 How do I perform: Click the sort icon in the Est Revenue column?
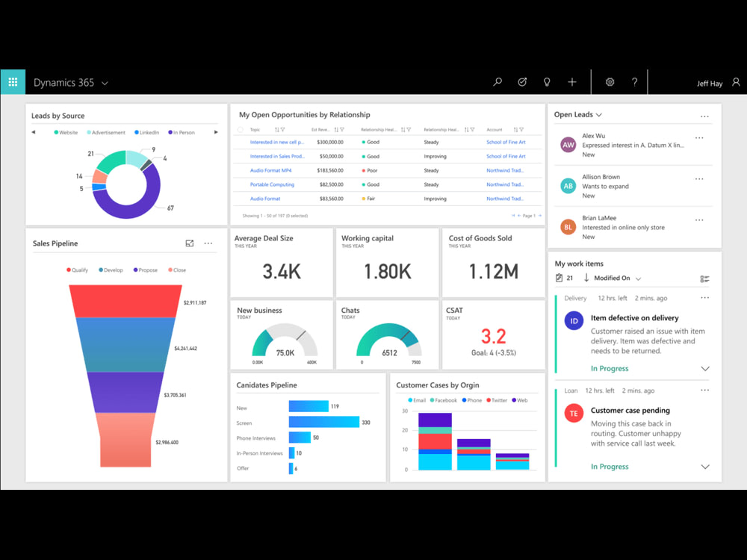tap(336, 129)
